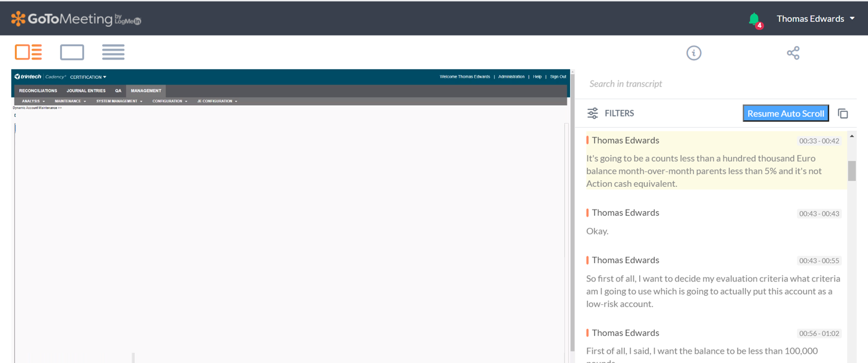Screen dimensions: 868x363
Task: Switch to video-only layout
Action: (72, 52)
